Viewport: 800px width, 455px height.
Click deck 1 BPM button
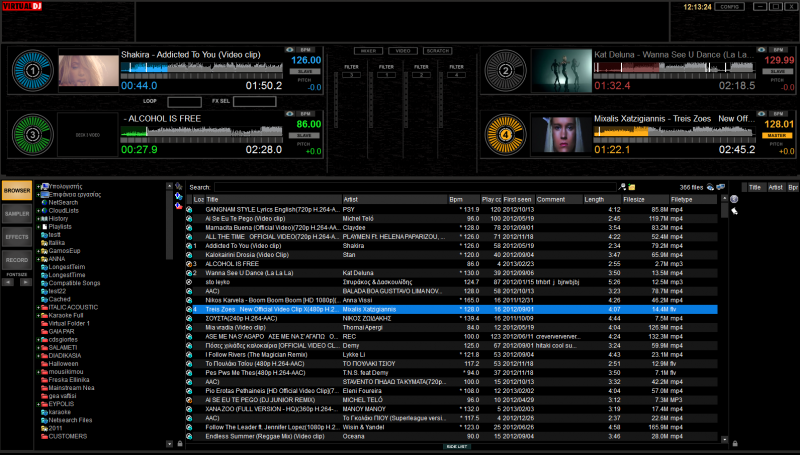point(306,50)
